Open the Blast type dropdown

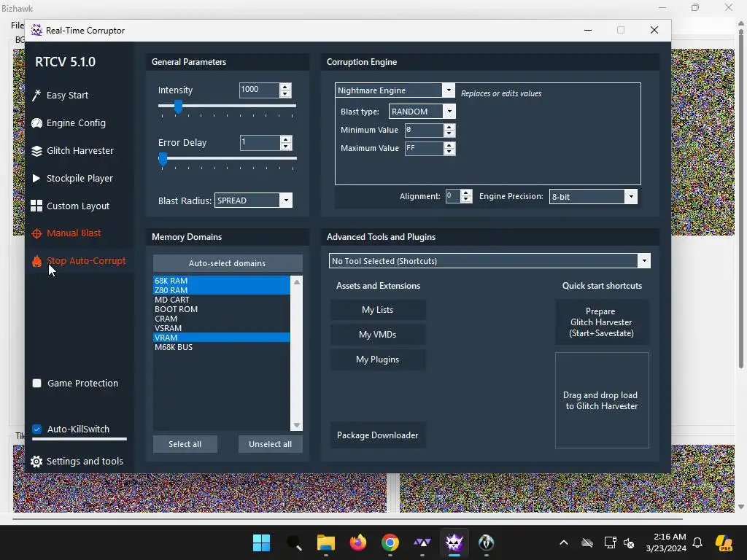[449, 112]
